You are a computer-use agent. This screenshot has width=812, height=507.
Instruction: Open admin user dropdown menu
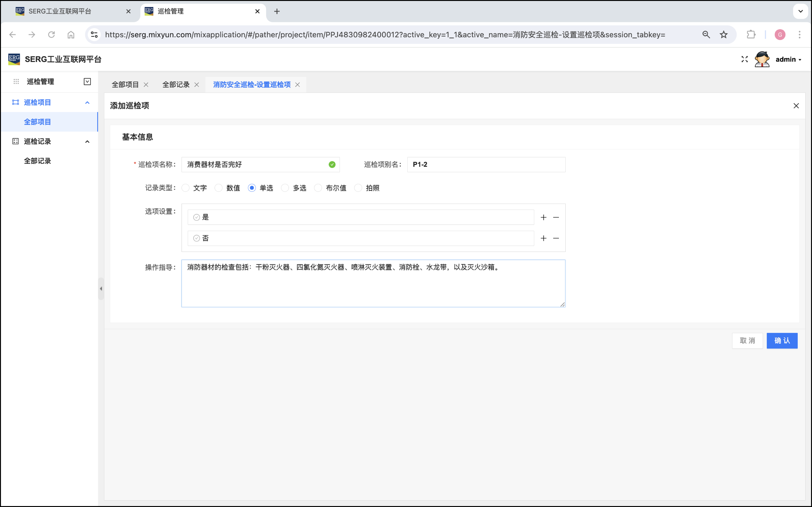(788, 59)
